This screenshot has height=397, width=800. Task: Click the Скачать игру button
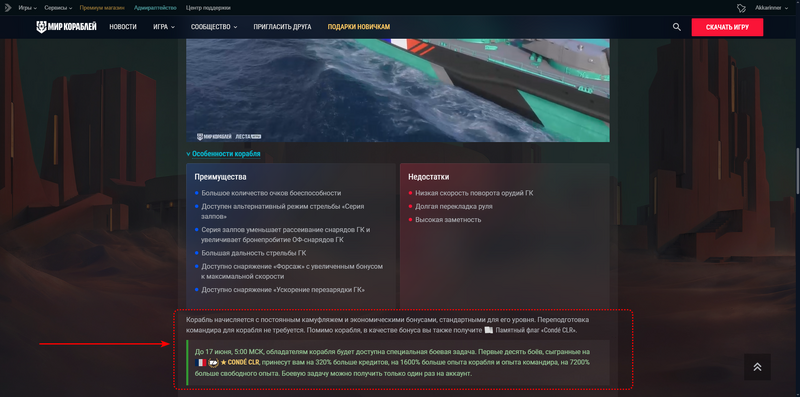tap(727, 27)
